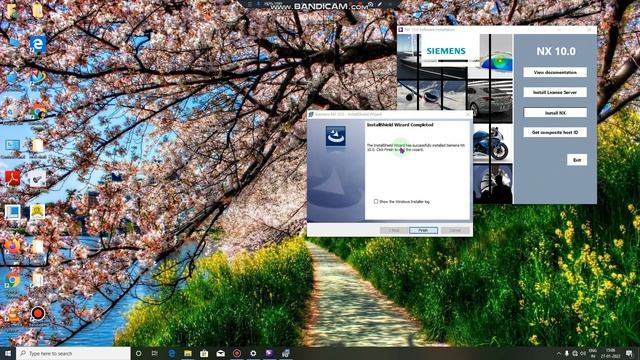Open the Action Center notifications icon

629,353
